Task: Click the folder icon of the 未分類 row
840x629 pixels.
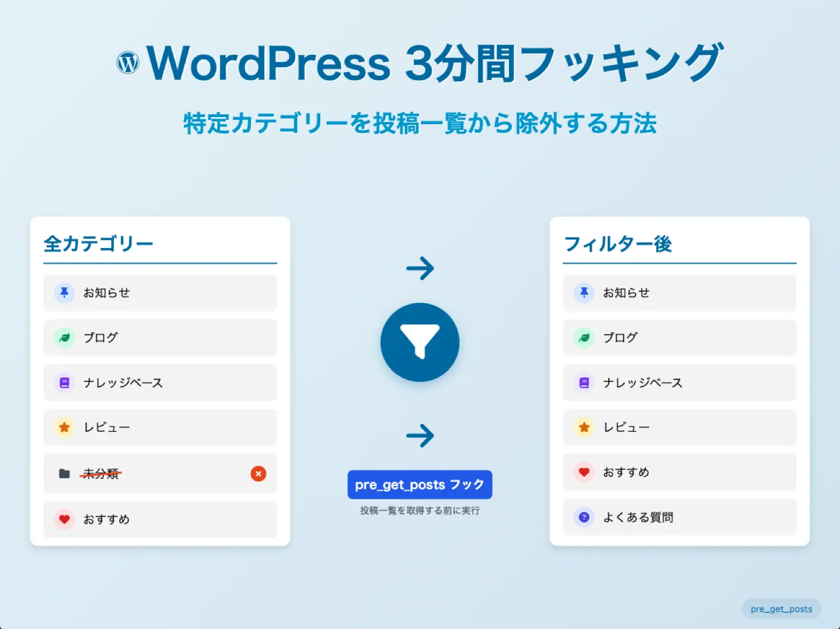Action: 64,474
